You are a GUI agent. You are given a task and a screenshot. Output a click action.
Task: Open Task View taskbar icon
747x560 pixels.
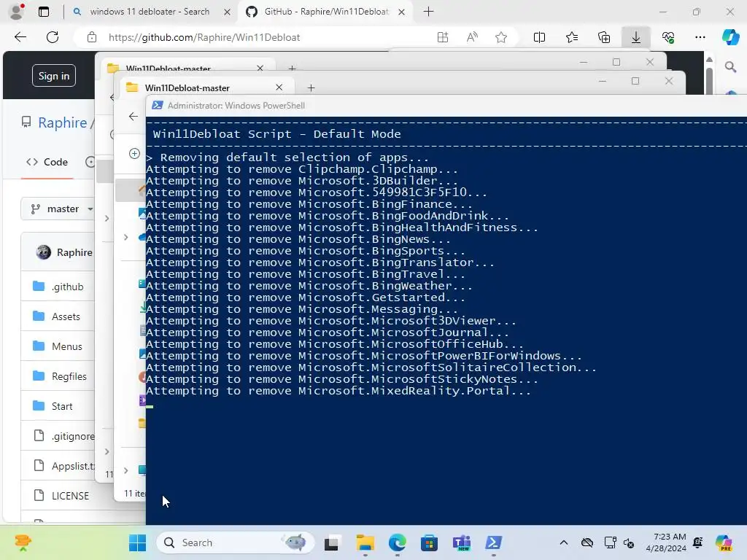332,542
